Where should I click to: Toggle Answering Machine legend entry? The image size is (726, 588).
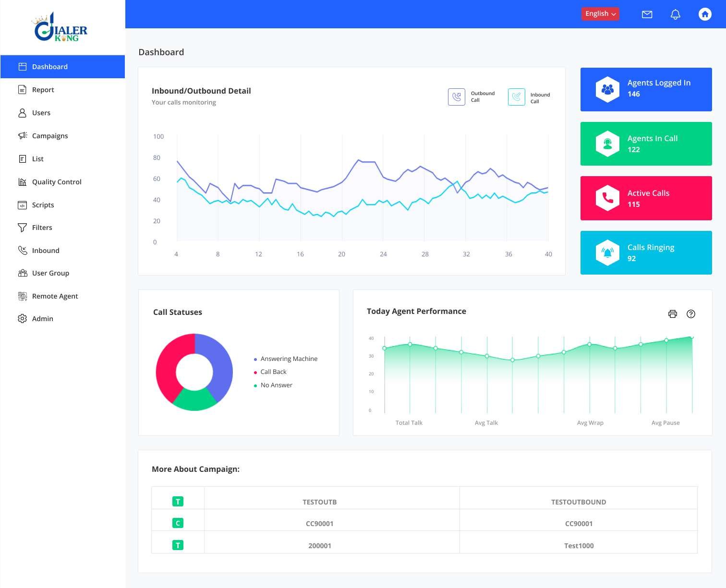pos(288,359)
